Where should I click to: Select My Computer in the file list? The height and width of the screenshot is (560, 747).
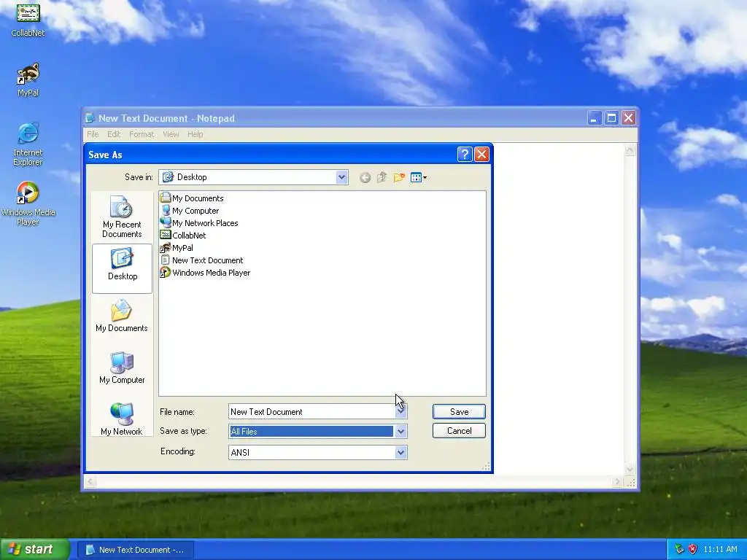click(190, 211)
